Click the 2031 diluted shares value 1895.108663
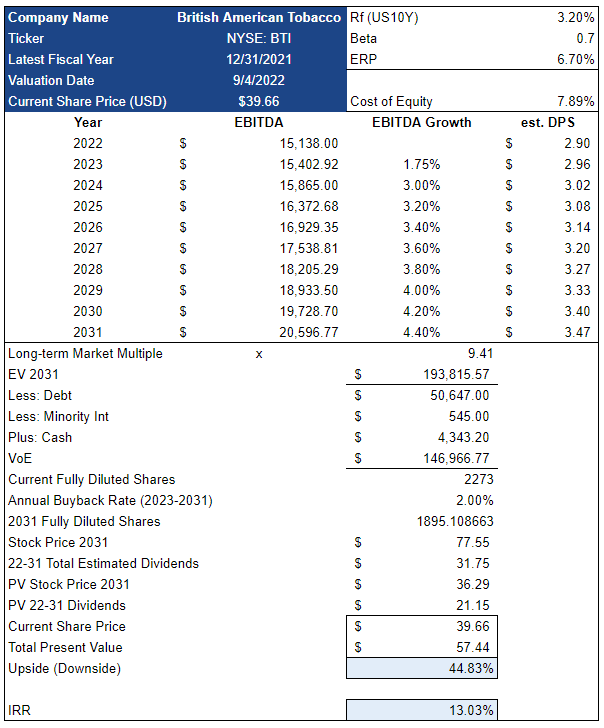The height and width of the screenshot is (728, 604). (455, 521)
